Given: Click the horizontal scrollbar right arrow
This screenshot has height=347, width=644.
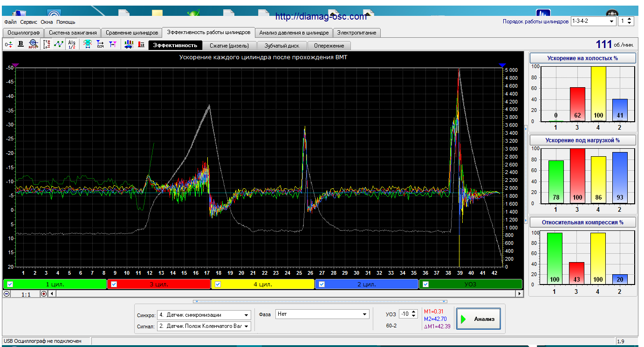Looking at the screenshot, I should pyautogui.click(x=519, y=294).
